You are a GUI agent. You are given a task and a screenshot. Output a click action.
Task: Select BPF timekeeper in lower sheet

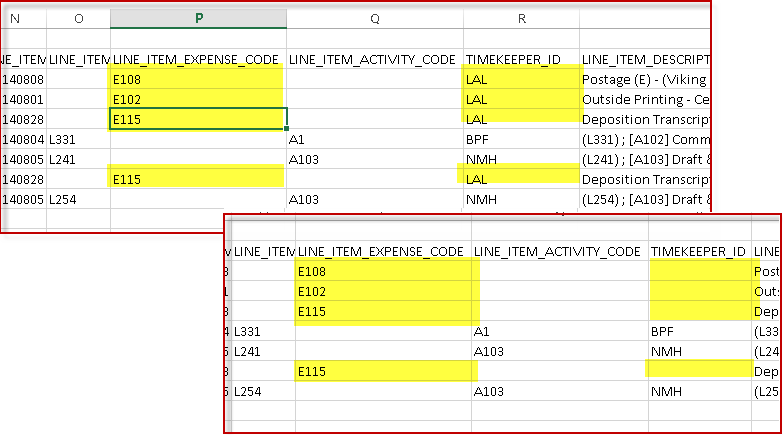(700, 331)
